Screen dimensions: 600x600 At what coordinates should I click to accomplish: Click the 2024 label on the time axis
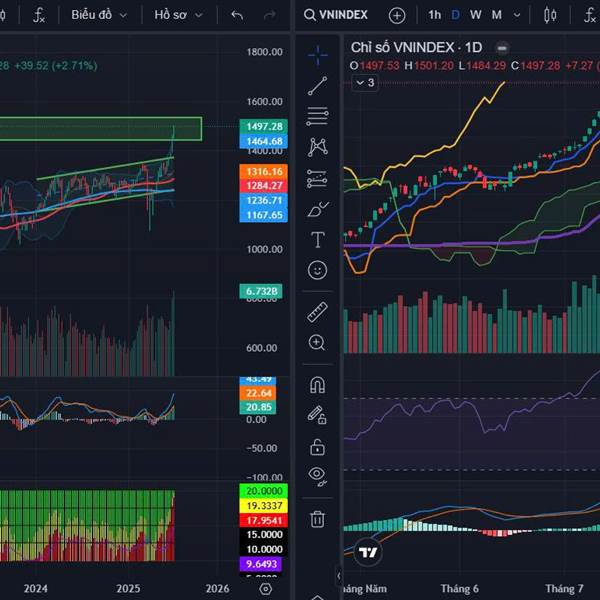(36, 589)
